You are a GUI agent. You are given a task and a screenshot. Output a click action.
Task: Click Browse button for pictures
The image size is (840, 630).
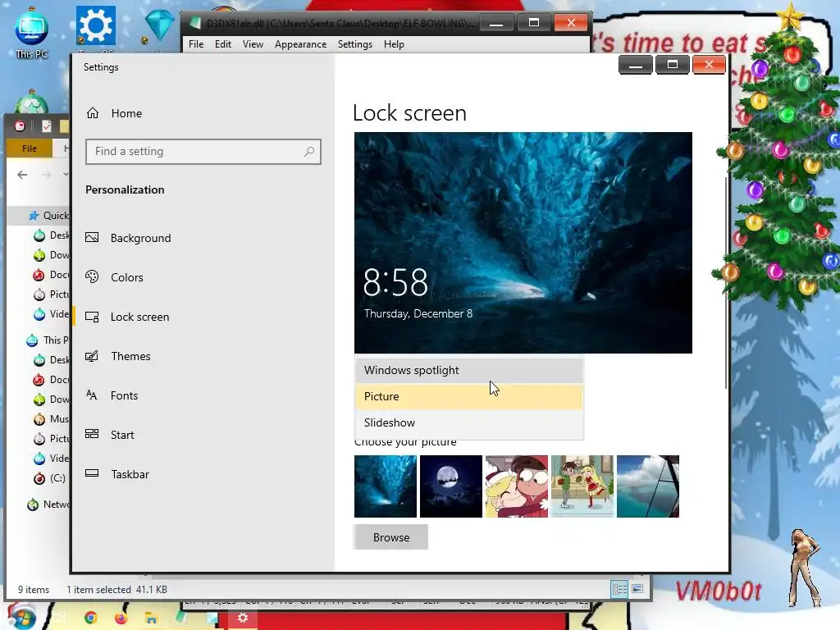(391, 537)
